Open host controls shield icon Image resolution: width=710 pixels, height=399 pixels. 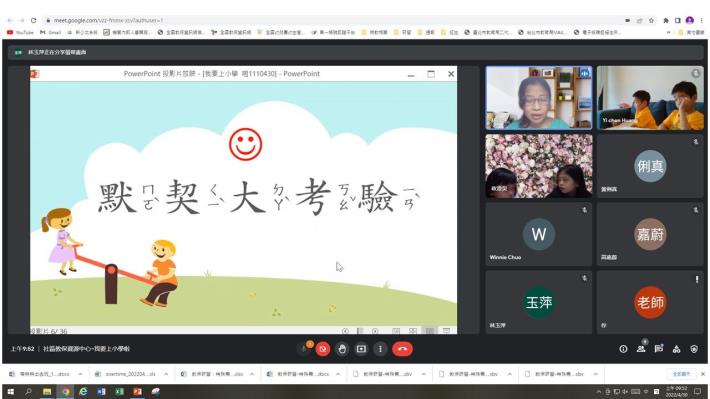click(694, 349)
